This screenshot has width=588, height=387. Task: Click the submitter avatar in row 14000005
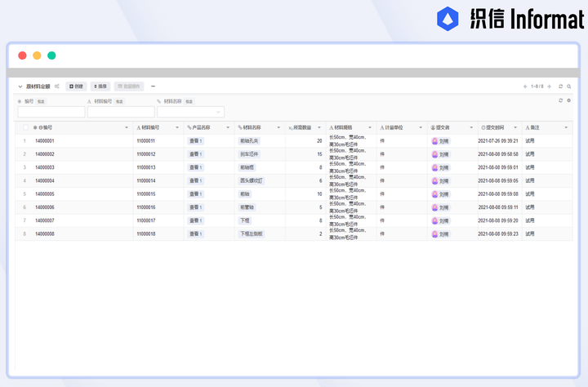point(435,194)
